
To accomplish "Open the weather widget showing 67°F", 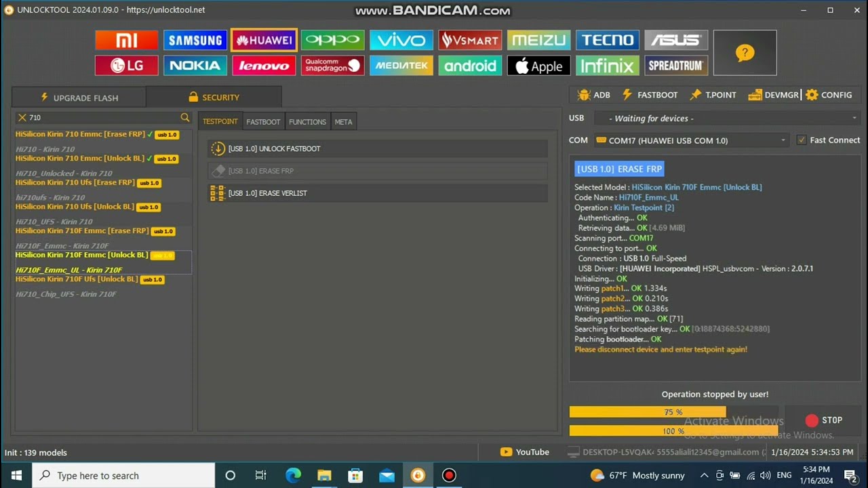I will coord(637,475).
